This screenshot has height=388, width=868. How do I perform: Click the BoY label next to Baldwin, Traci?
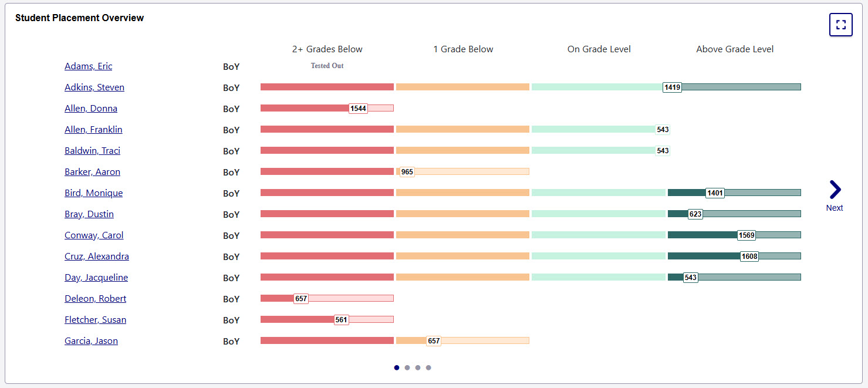pyautogui.click(x=231, y=151)
